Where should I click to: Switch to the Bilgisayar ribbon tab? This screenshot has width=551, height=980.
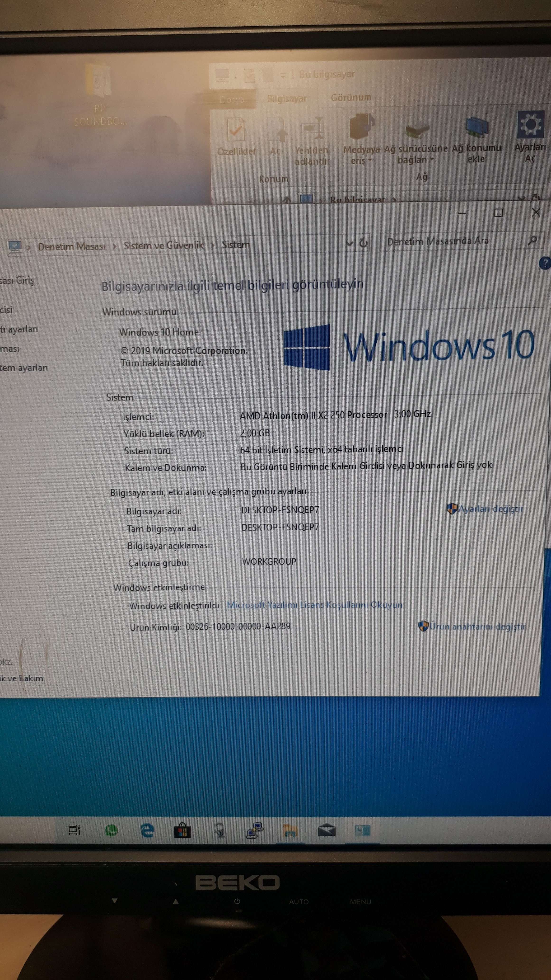pyautogui.click(x=287, y=99)
